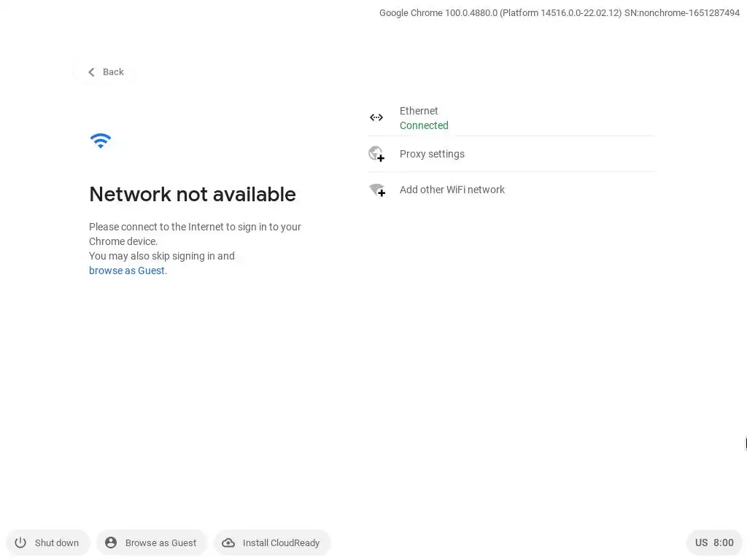Open the status tray clock showing 8:00
747x560 pixels.
tap(724, 542)
